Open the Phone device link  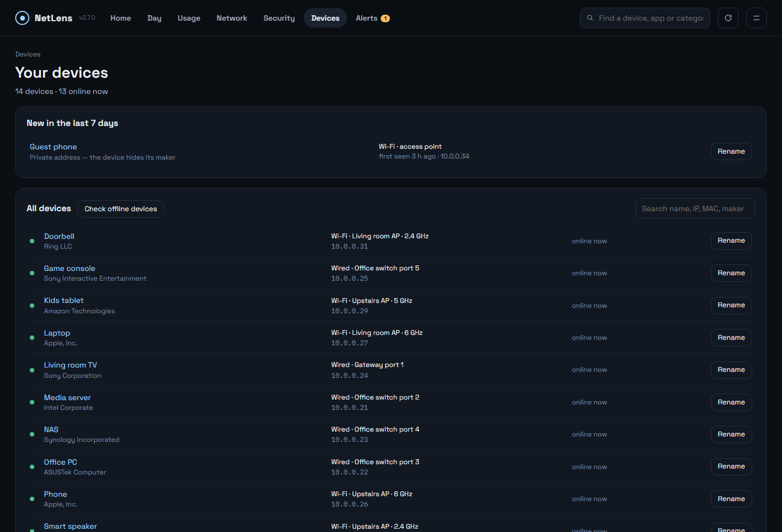pyautogui.click(x=55, y=494)
